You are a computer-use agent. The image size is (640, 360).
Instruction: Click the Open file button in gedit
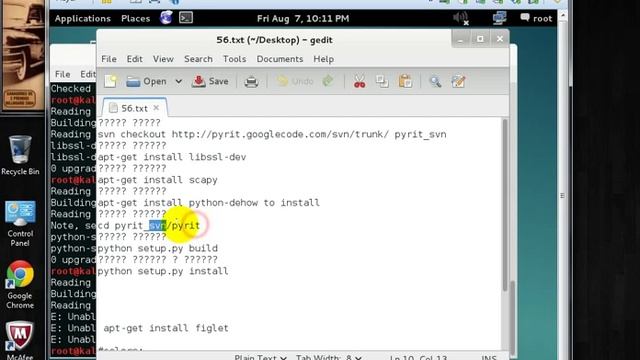click(x=146, y=81)
